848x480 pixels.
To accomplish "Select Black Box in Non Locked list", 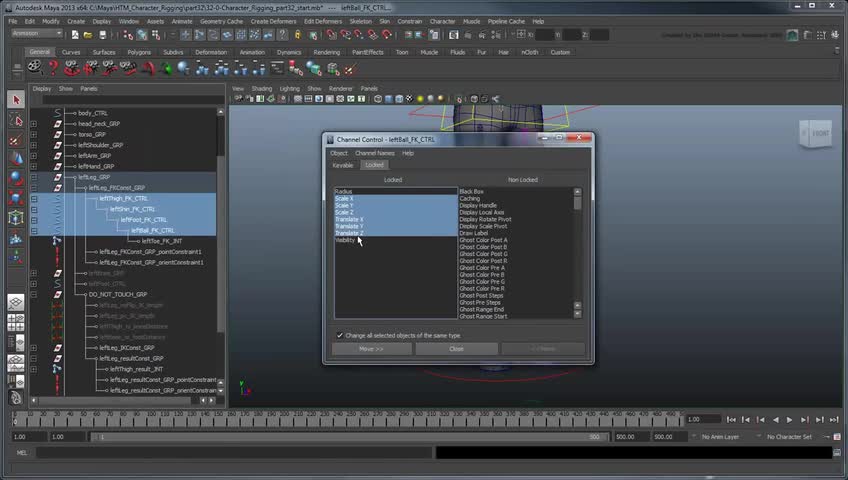I will point(472,191).
